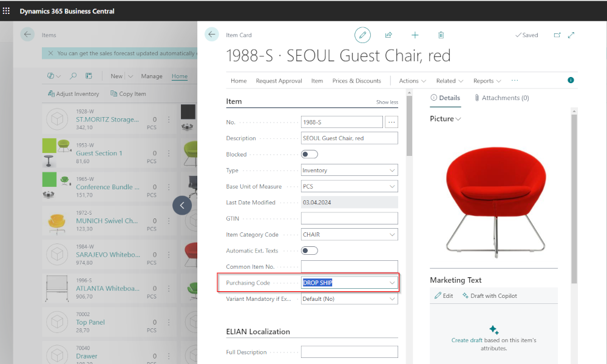Click Home tab in Items list
Image resolution: width=607 pixels, height=364 pixels.
(180, 76)
